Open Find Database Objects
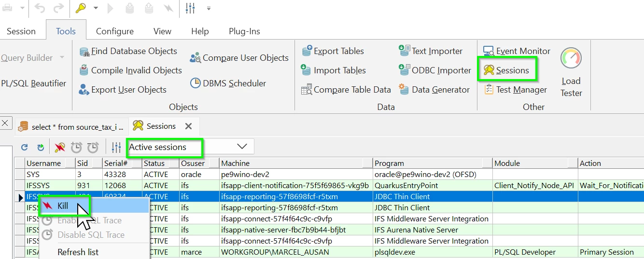This screenshot has height=259, width=644. pyautogui.click(x=128, y=51)
